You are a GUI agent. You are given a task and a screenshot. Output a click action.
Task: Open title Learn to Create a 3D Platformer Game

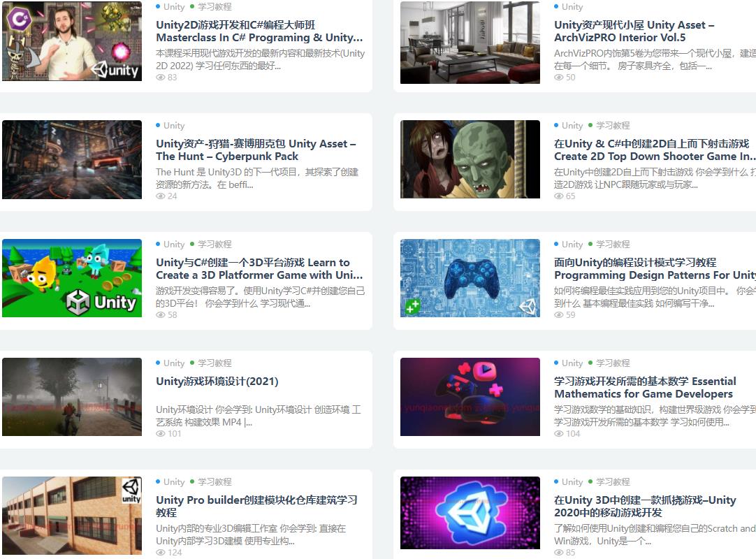(x=259, y=268)
